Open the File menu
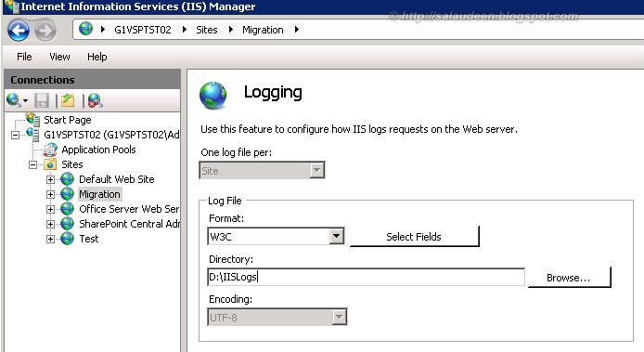Image resolution: width=644 pixels, height=352 pixels. coord(24,57)
